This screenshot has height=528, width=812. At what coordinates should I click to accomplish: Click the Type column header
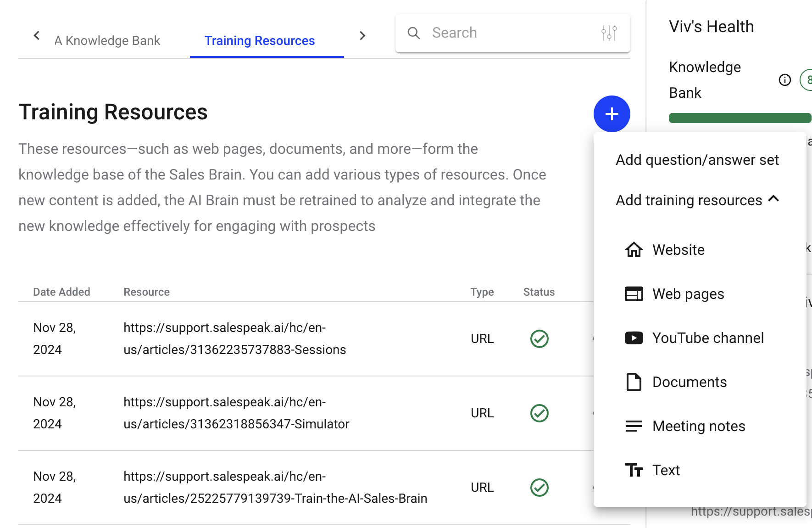pos(482,292)
